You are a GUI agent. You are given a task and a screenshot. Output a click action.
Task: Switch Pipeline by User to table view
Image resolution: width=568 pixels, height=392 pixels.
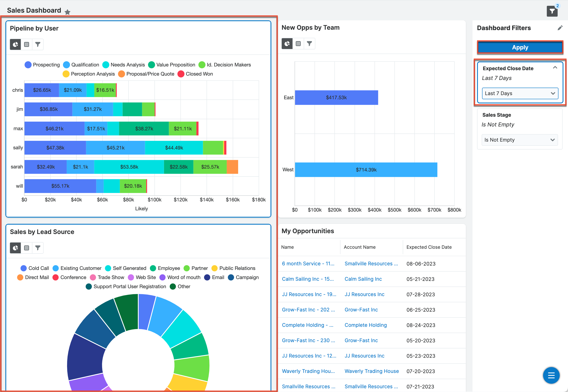pos(27,44)
